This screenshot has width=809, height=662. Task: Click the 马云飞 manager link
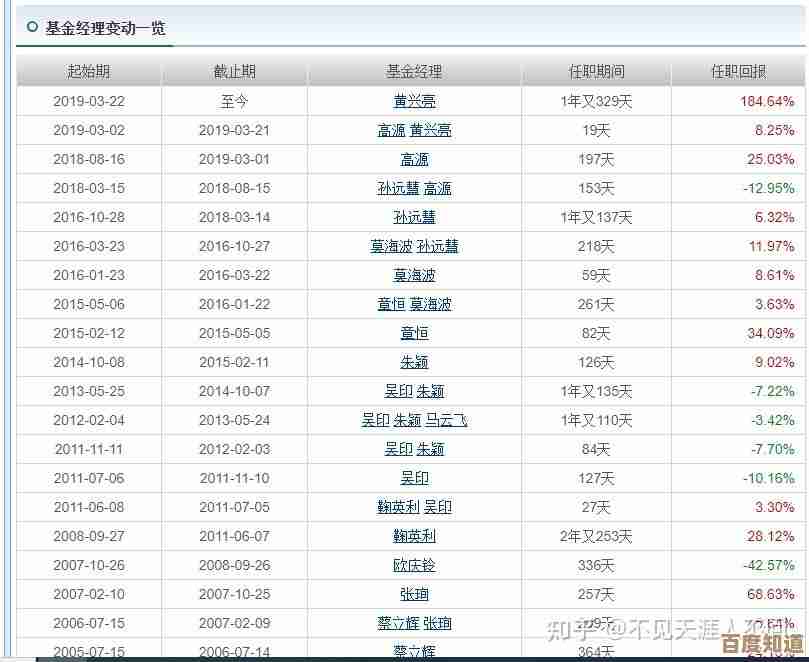pyautogui.click(x=446, y=420)
